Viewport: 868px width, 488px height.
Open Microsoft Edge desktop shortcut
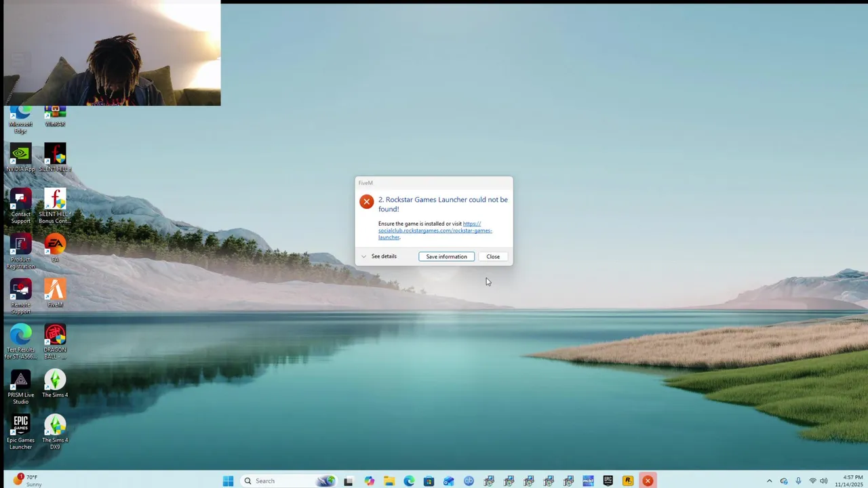pos(20,120)
